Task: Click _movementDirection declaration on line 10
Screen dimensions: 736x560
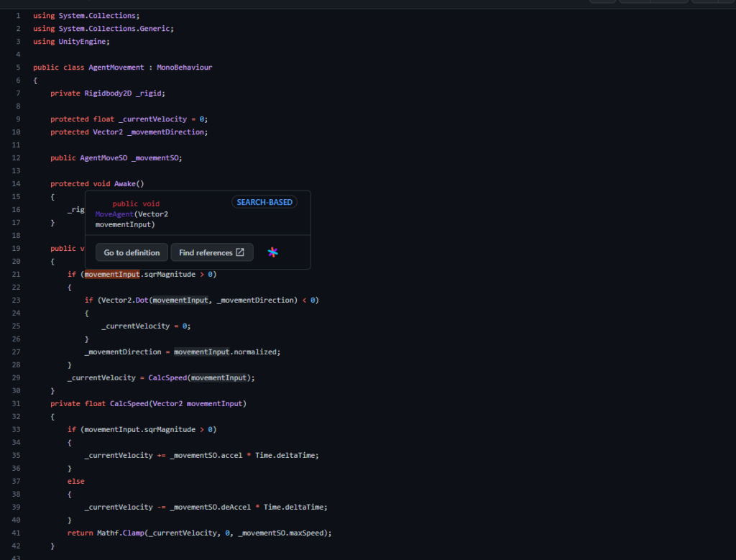Action: coord(166,132)
